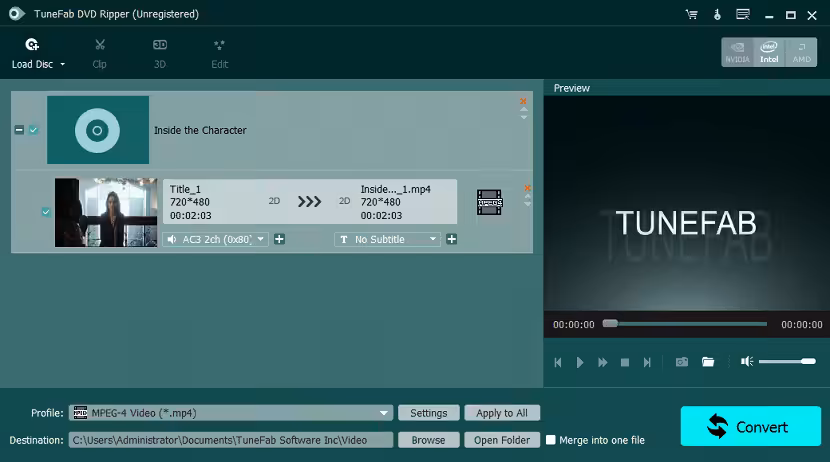Take a snapshot with the camera icon
830x462 pixels.
click(682, 362)
